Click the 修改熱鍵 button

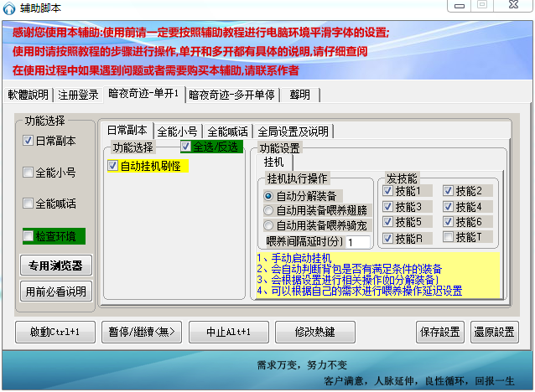[x=314, y=332]
